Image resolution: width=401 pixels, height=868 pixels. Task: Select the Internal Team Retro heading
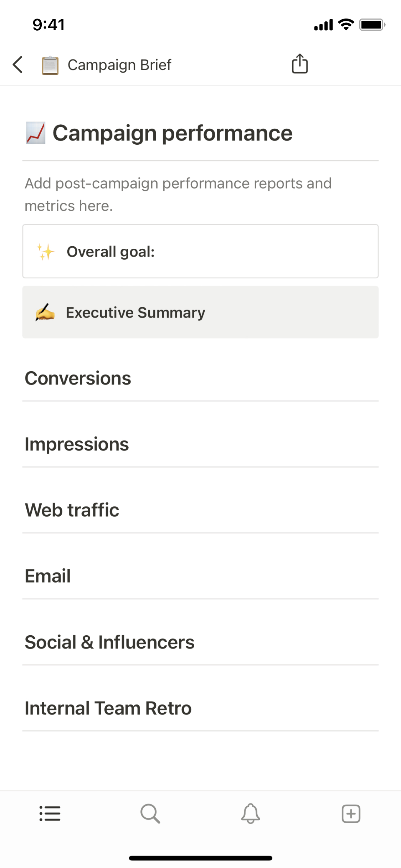click(108, 708)
